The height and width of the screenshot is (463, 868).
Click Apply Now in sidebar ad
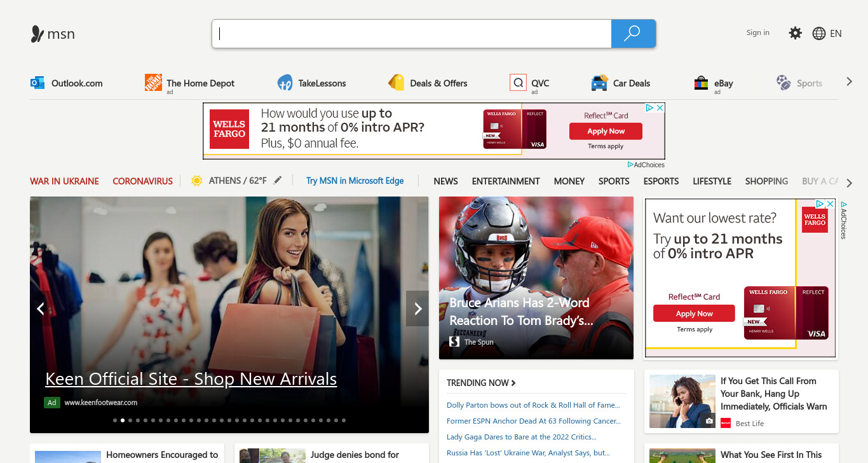click(694, 314)
